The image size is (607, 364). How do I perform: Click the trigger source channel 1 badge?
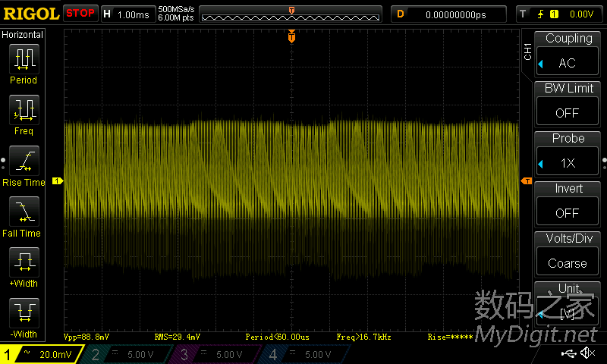tap(554, 14)
